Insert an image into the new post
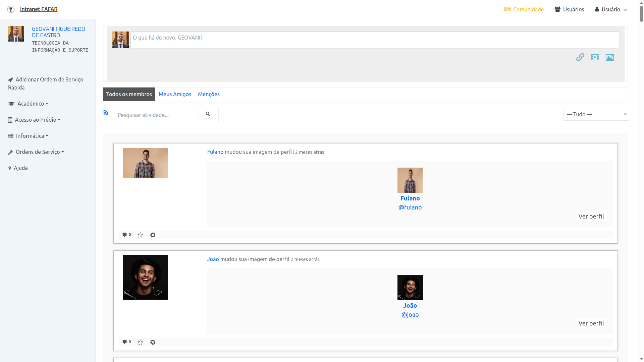Viewport: 644px width, 362px height. tap(609, 57)
